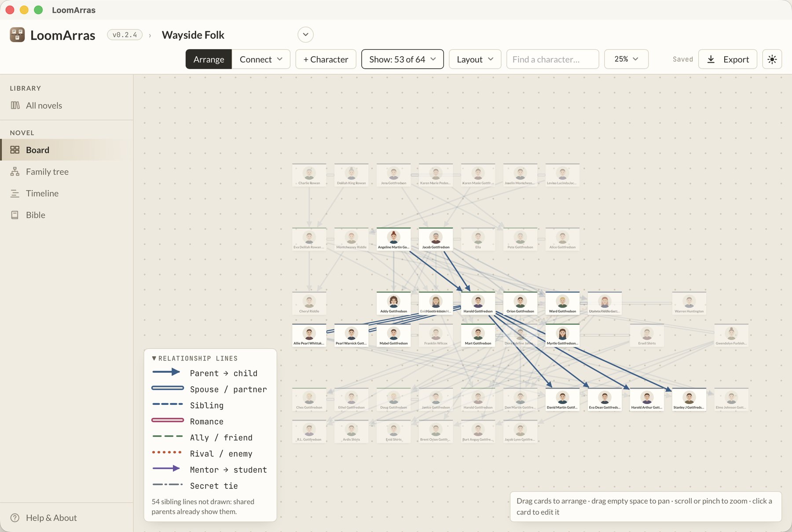Screen dimensions: 792x532
Task: Open the Stanley J card
Action: click(689, 400)
